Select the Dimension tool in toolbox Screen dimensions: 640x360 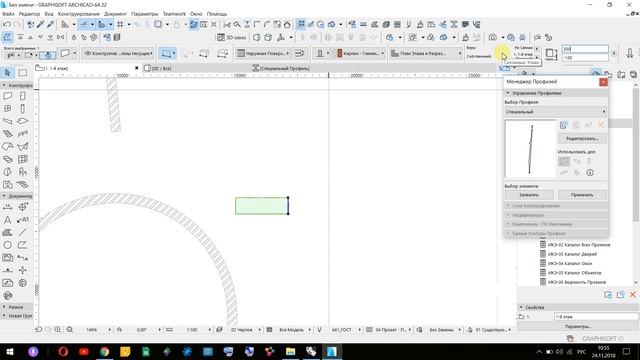[x=7, y=207]
